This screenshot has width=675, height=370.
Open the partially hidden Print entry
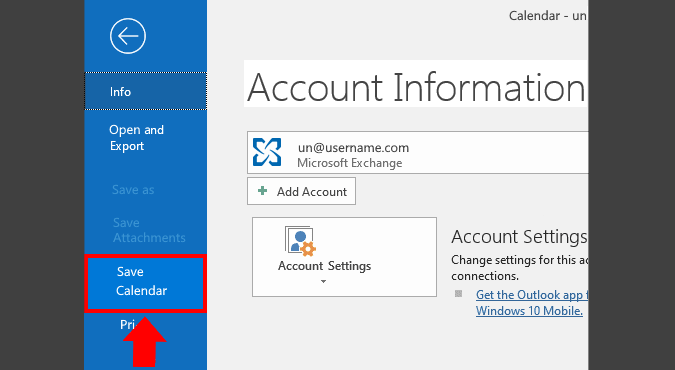pyautogui.click(x=128, y=324)
